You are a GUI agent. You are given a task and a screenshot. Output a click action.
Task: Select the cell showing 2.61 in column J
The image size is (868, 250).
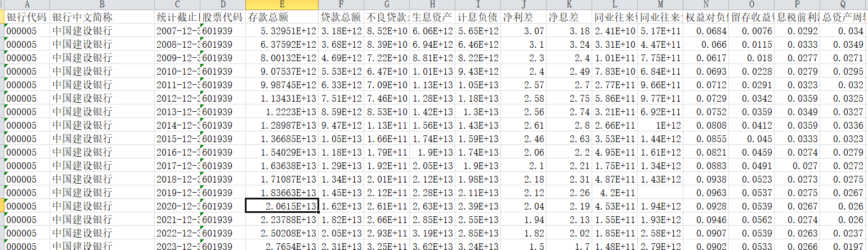(524, 125)
